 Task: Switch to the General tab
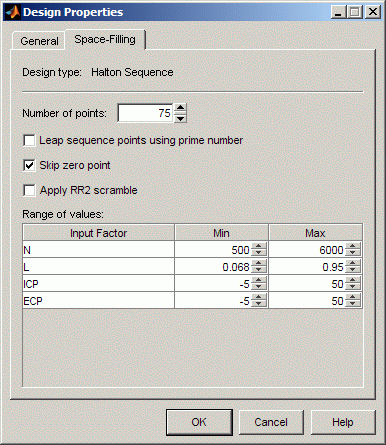coord(39,41)
